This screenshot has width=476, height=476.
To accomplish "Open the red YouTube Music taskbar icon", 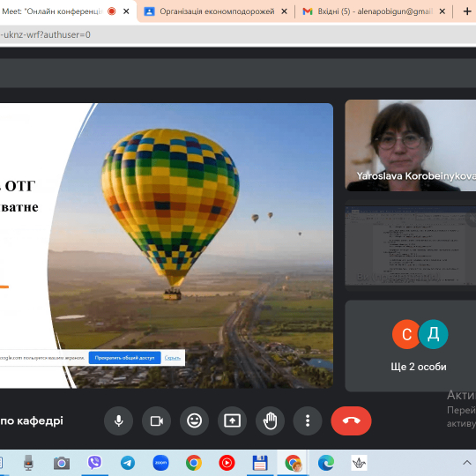I will coord(227,463).
